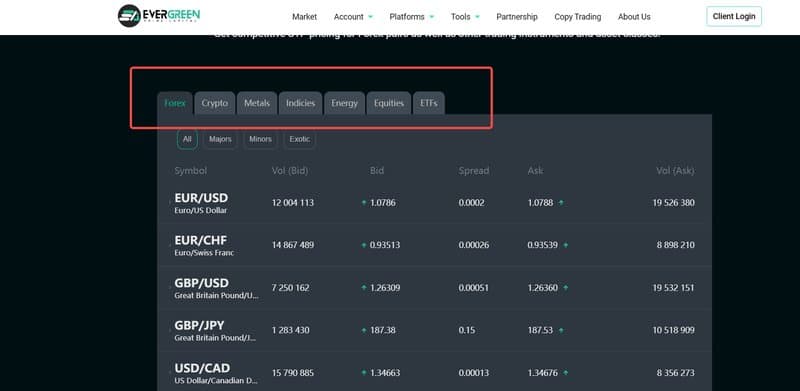800x391 pixels.
Task: Click EUR/CHF spread value 0.00026
Action: coord(474,245)
